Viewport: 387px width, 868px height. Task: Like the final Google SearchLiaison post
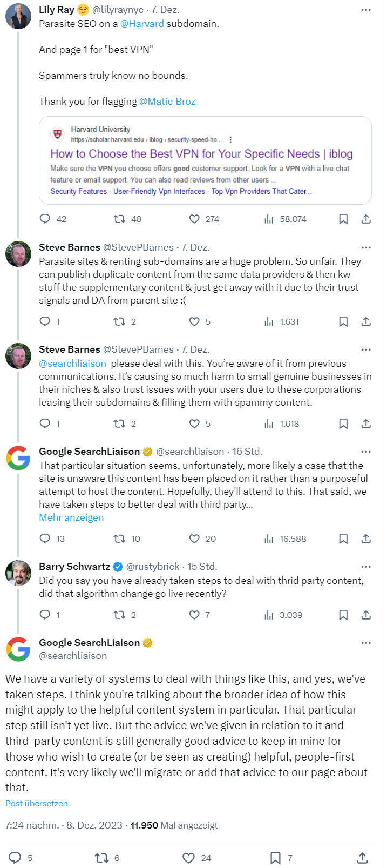coord(188,857)
